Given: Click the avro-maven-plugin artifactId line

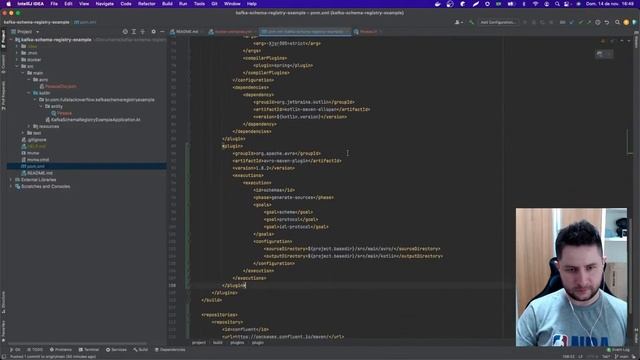Looking at the screenshot, I should tap(287, 161).
